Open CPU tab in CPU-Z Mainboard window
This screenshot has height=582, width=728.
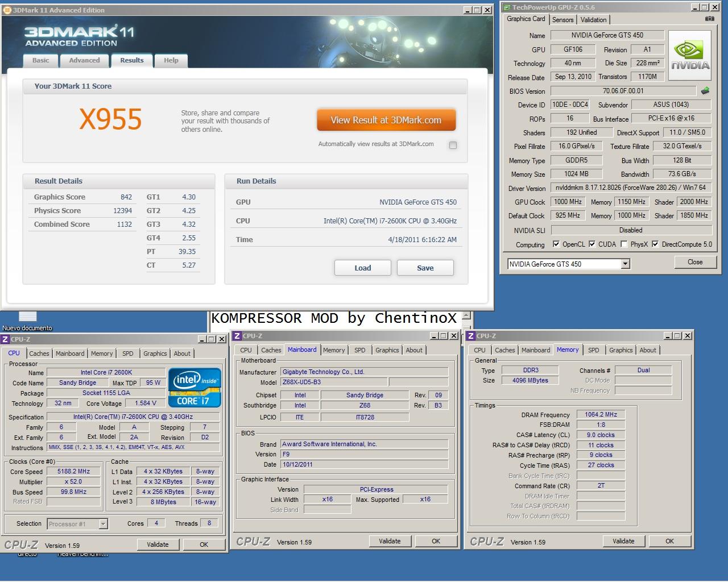click(246, 350)
